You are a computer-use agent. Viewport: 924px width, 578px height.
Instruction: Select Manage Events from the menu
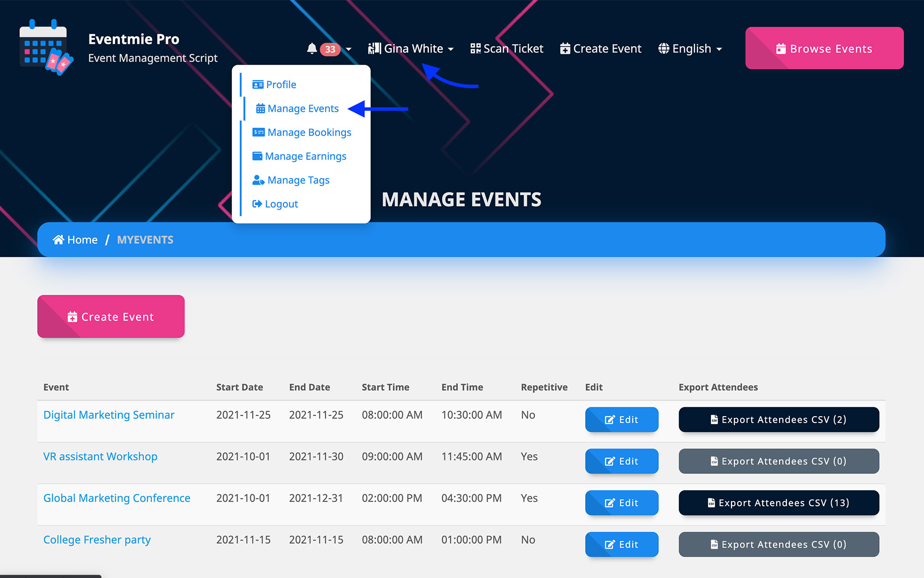point(303,108)
